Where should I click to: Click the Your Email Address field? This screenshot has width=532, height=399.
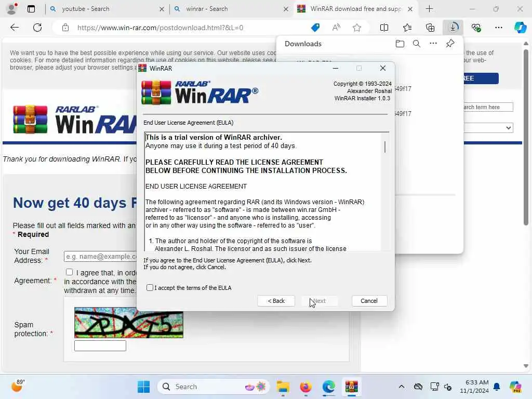[x=101, y=257]
